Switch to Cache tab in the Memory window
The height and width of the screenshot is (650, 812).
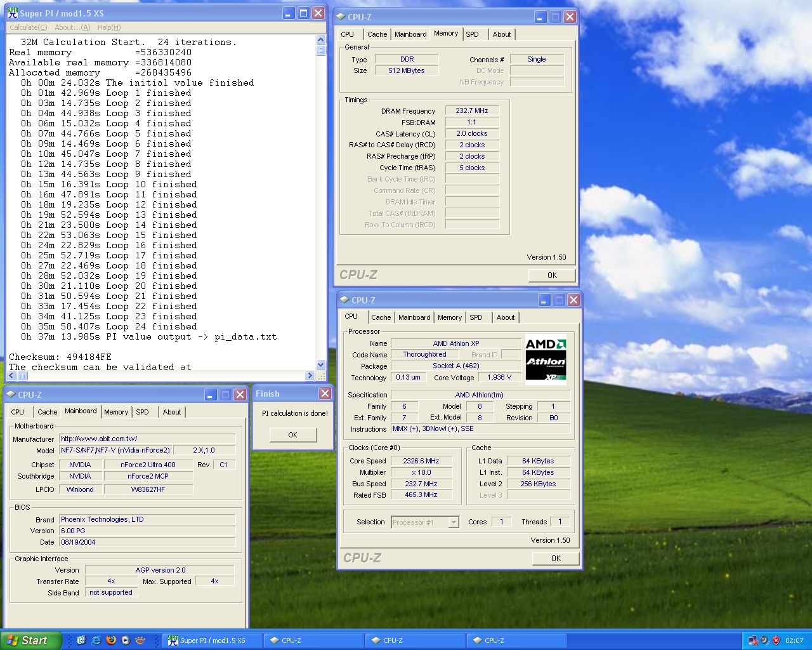377,34
